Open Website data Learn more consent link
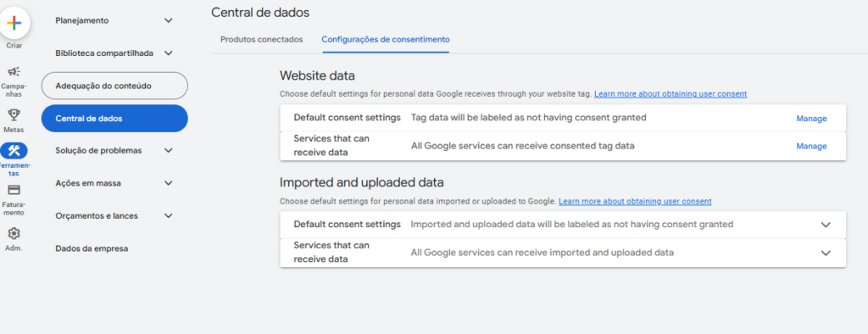This screenshot has width=868, height=334. coord(670,94)
